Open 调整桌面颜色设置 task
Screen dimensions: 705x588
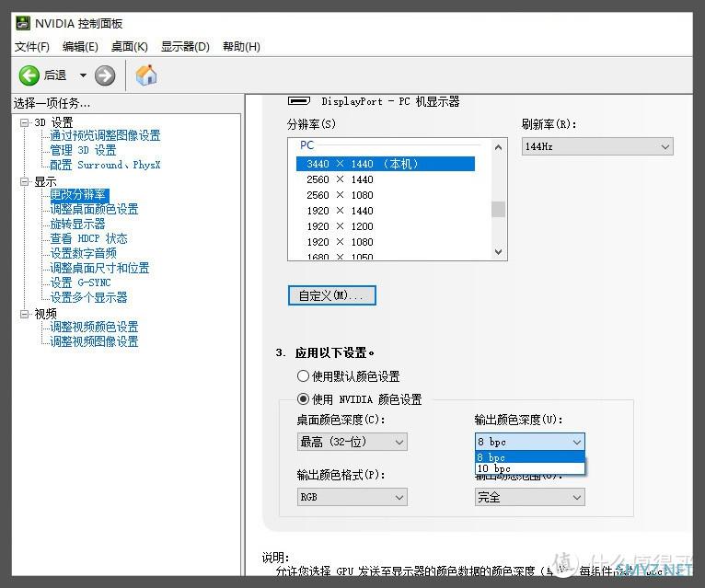(x=95, y=209)
